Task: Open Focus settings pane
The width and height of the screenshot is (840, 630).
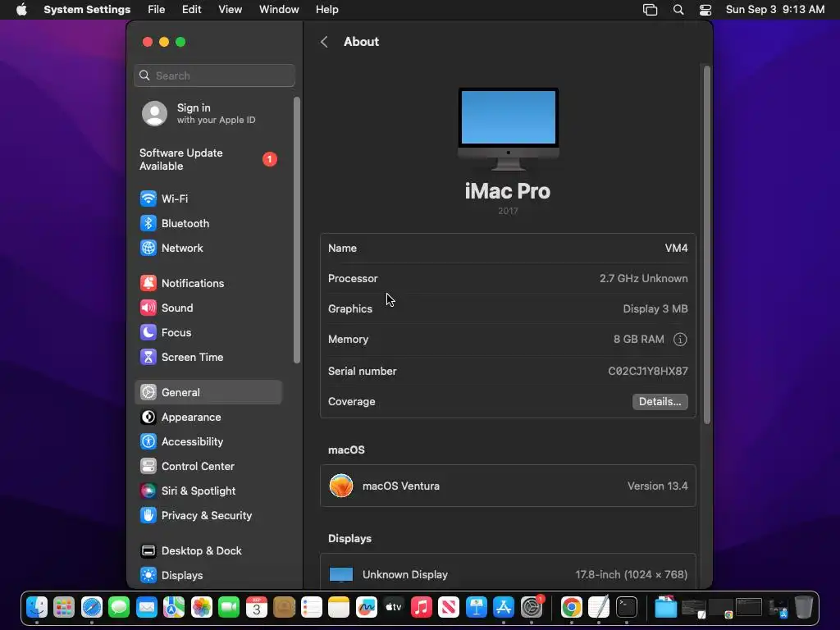Action: pyautogui.click(x=208, y=333)
